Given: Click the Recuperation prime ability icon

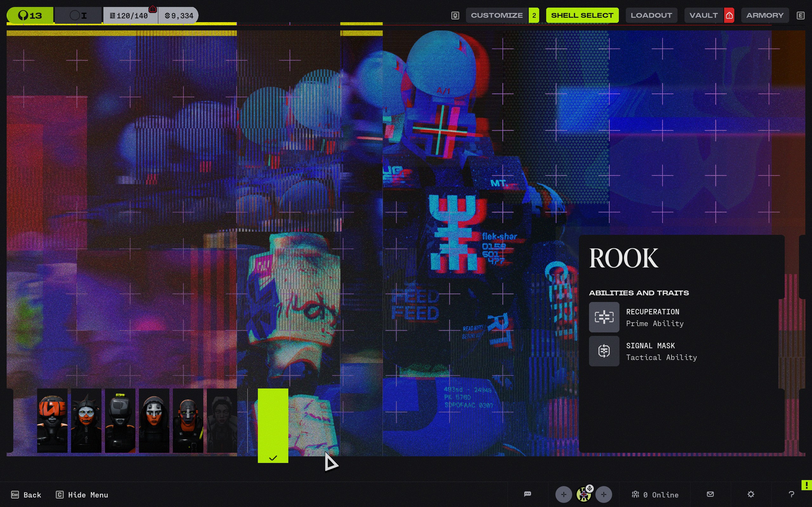Looking at the screenshot, I should click(604, 317).
